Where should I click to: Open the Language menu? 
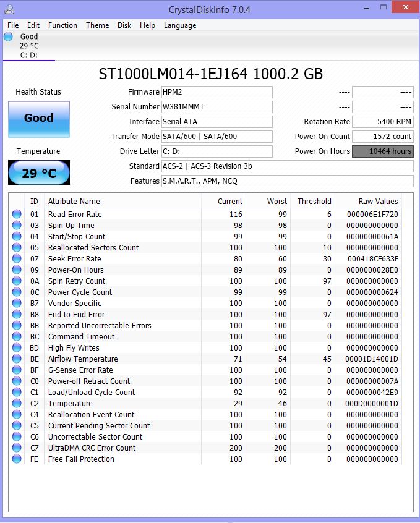(x=180, y=25)
